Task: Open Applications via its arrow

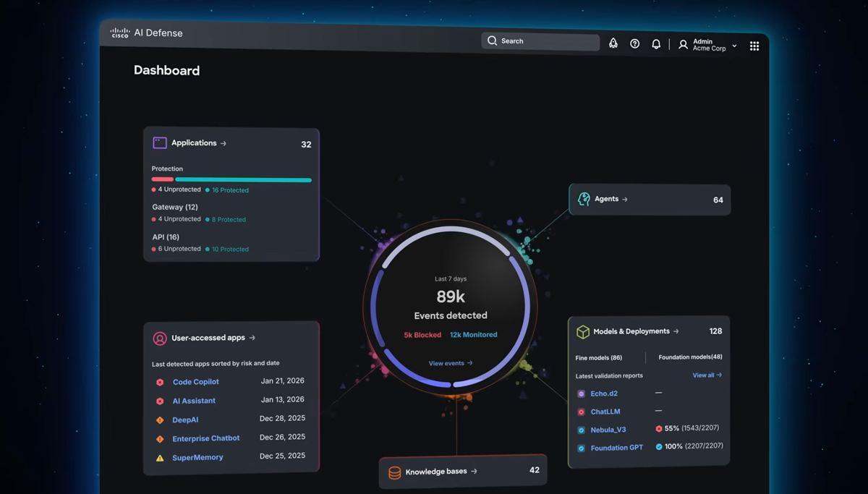Action: (x=224, y=143)
